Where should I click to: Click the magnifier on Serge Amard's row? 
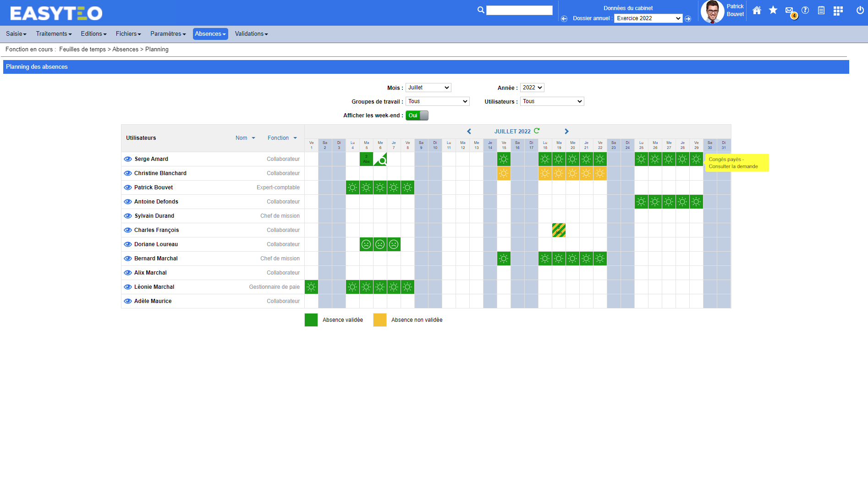382,160
